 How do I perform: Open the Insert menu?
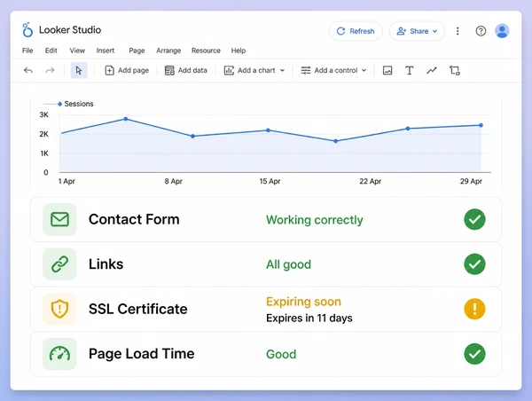tap(106, 51)
